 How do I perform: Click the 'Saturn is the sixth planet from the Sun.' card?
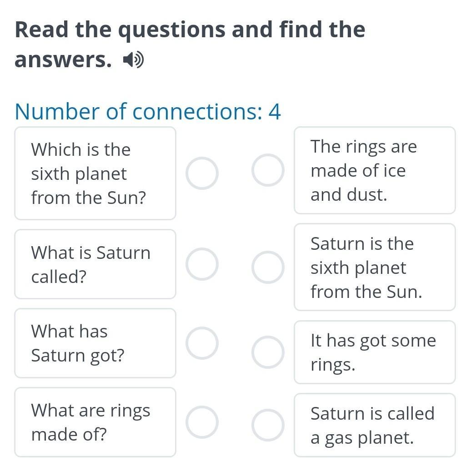375,267
